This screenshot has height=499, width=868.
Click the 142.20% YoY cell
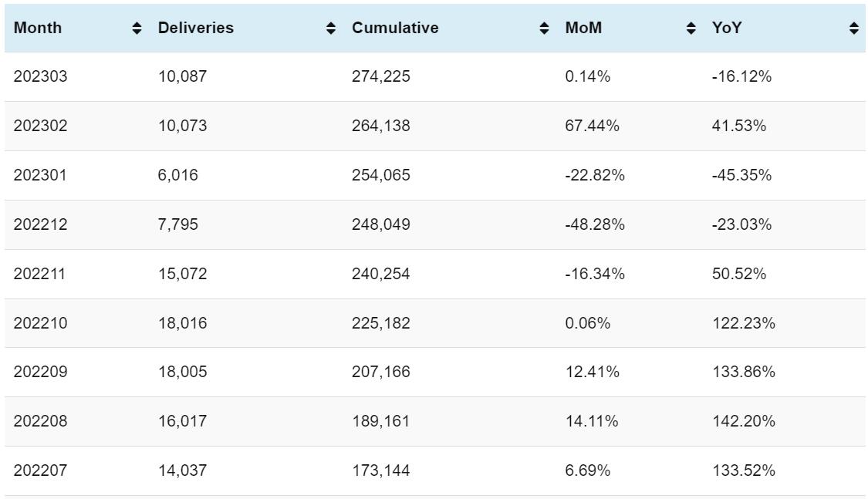point(744,421)
